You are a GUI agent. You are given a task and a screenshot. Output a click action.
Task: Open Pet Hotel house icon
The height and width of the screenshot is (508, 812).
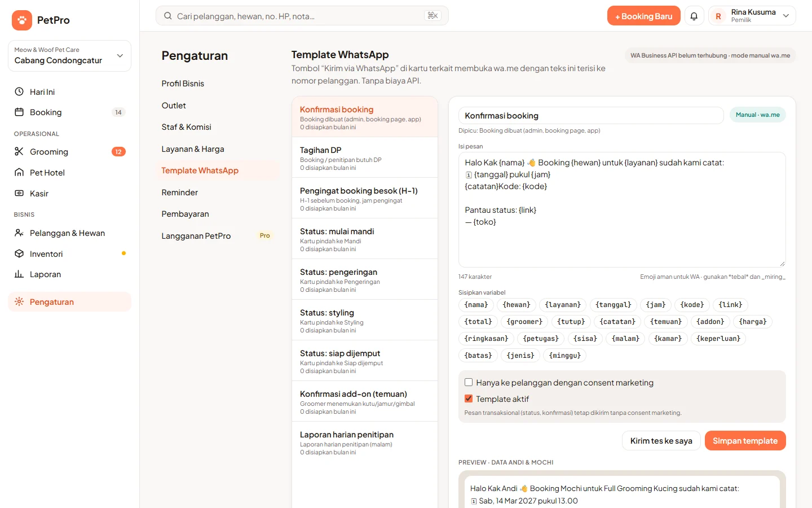[19, 172]
